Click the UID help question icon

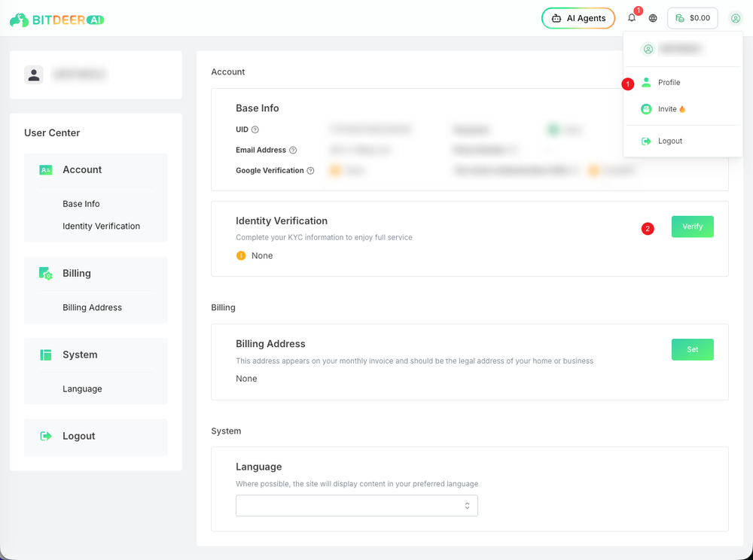coord(255,129)
